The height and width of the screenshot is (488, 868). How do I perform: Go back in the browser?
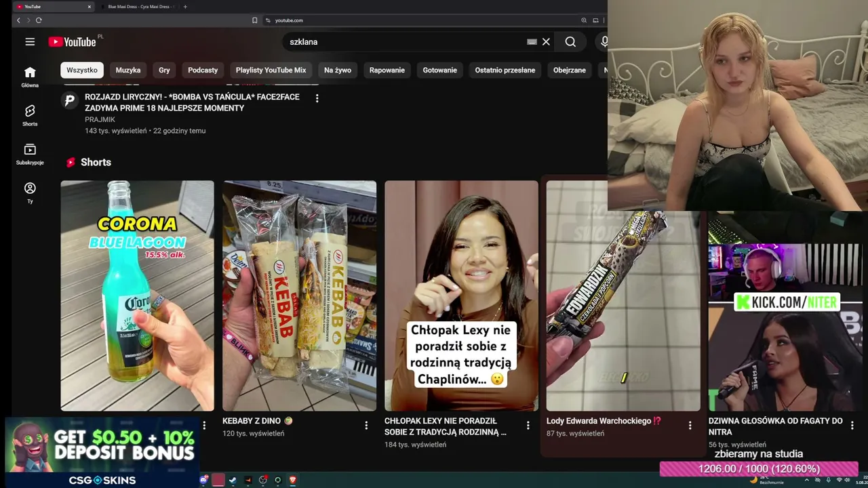point(18,20)
